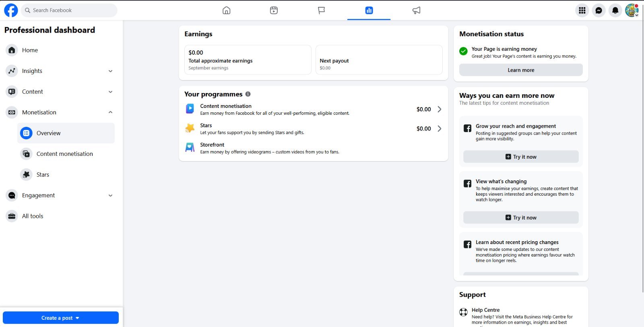Open the Content monetisation programme row
Screen dimensions: 644x327
click(313, 109)
